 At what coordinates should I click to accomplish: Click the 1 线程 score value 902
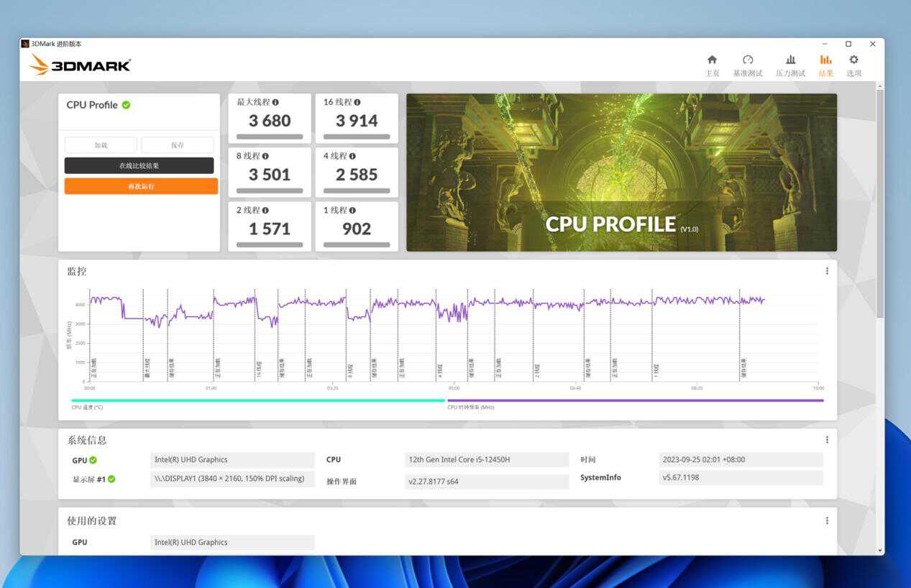pyautogui.click(x=357, y=229)
